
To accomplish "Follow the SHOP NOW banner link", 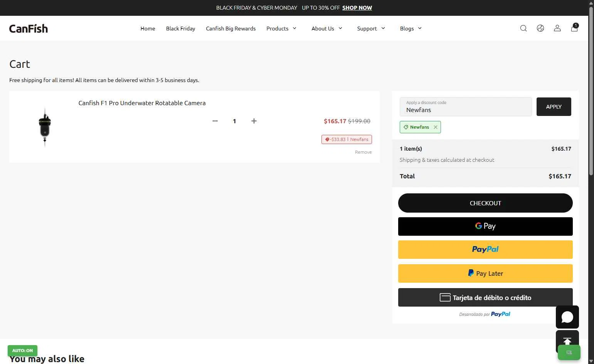I will point(357,8).
